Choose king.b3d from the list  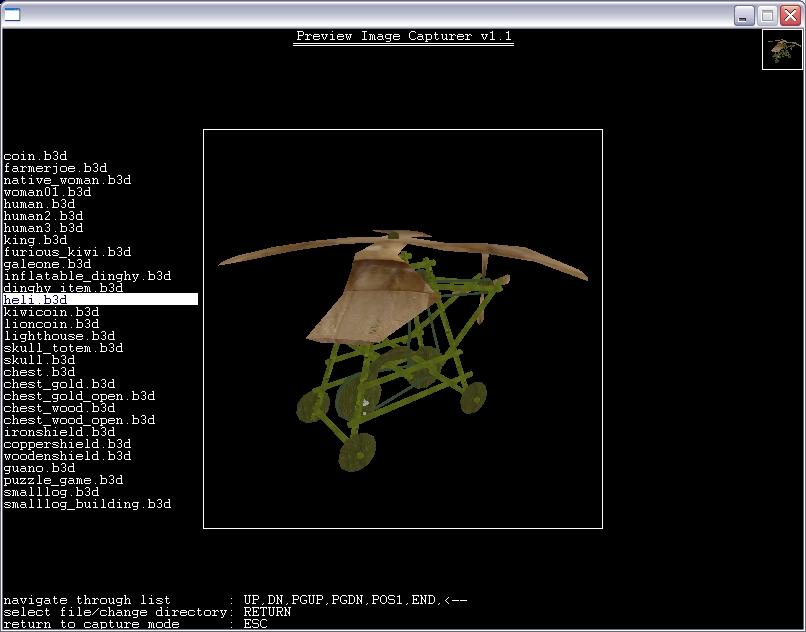(x=35, y=240)
